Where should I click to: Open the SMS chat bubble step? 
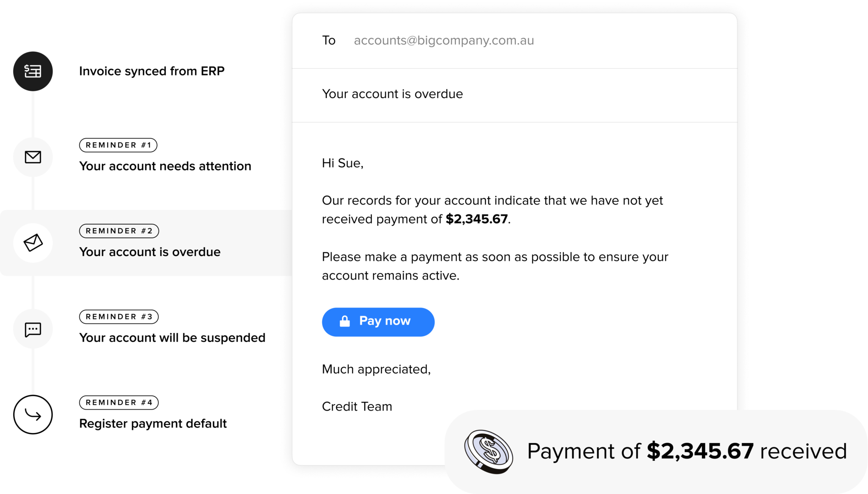33,329
